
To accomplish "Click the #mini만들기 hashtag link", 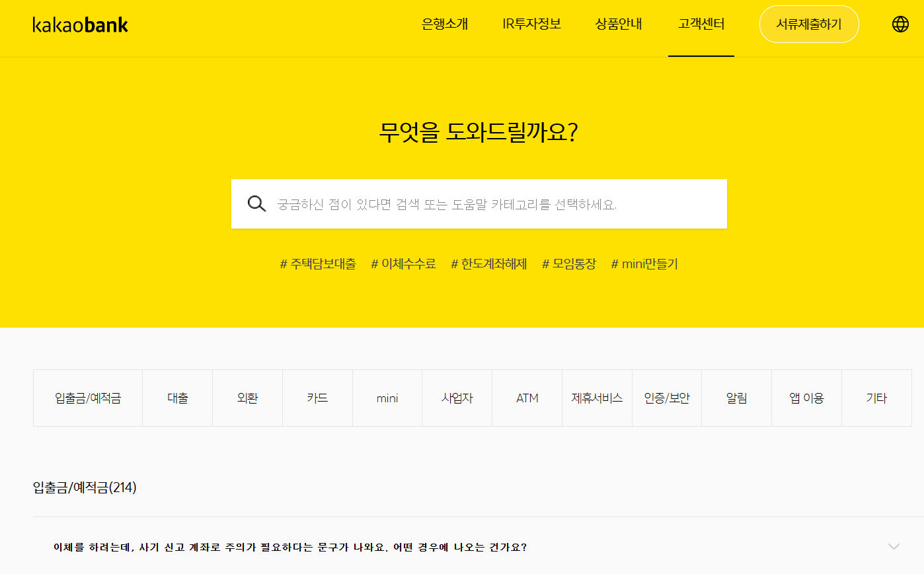I will click(644, 264).
